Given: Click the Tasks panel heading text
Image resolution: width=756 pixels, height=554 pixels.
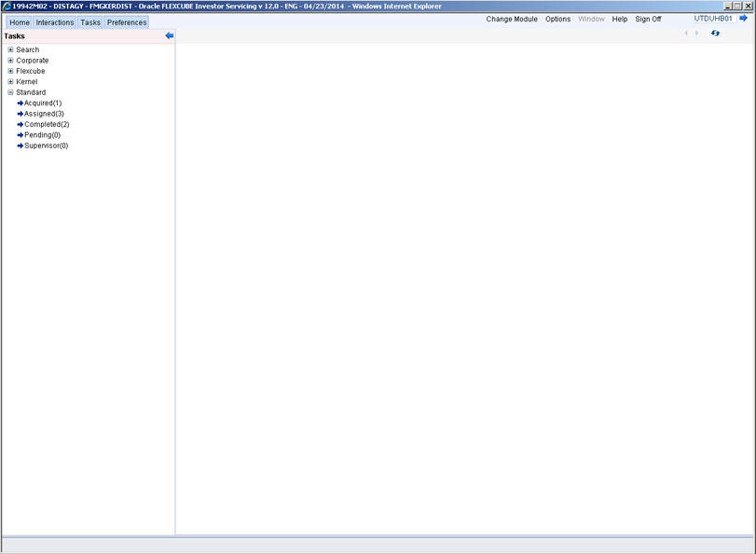Looking at the screenshot, I should tap(15, 36).
